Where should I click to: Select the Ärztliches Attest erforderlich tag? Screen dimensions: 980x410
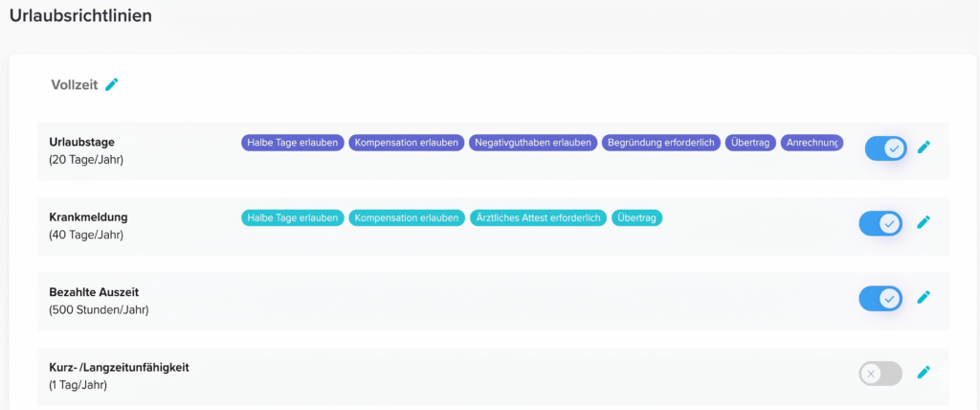(x=539, y=217)
